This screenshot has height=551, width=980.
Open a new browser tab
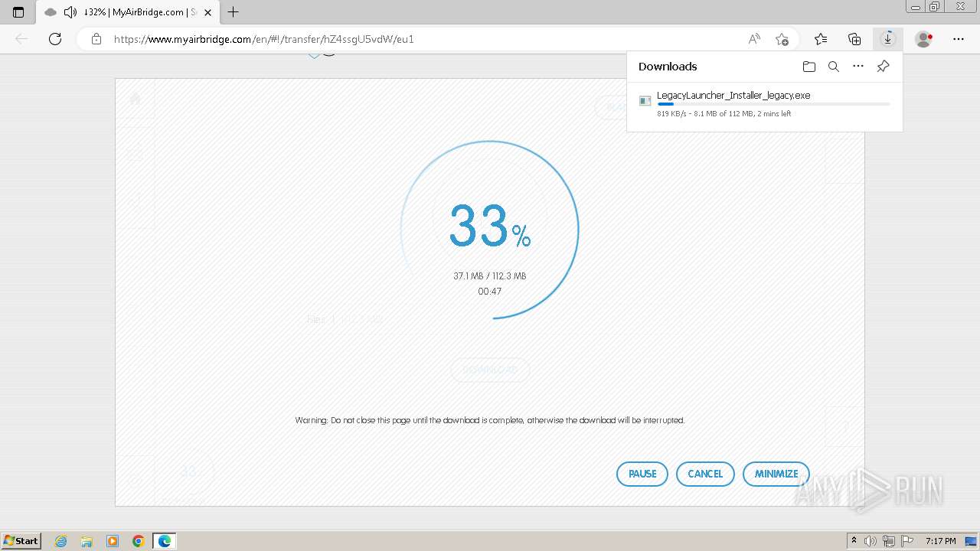click(234, 12)
